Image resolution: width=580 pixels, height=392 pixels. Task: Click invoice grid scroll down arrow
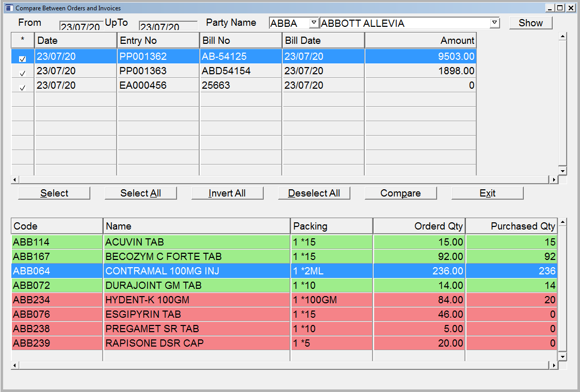[x=562, y=171]
